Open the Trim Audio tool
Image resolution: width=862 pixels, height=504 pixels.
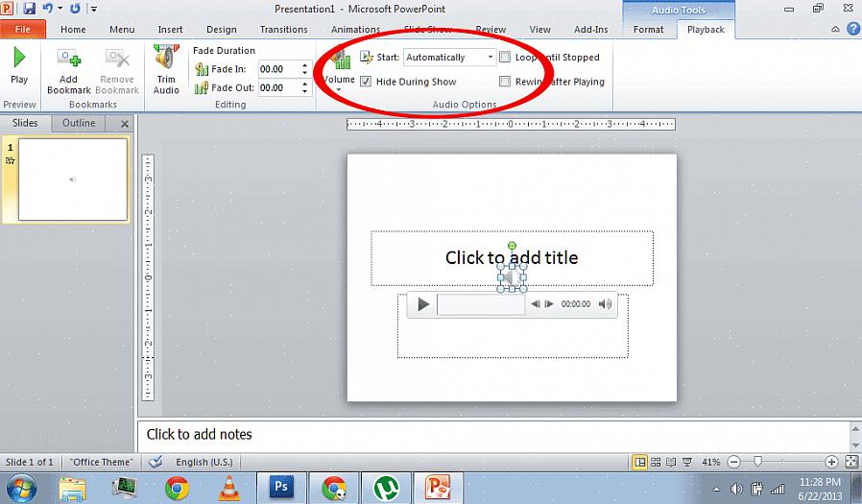[166, 70]
